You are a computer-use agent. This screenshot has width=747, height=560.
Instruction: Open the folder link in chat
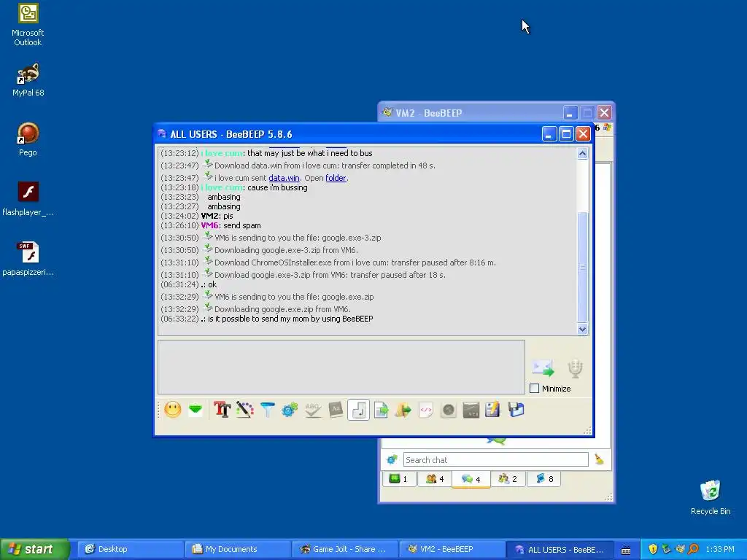336,178
